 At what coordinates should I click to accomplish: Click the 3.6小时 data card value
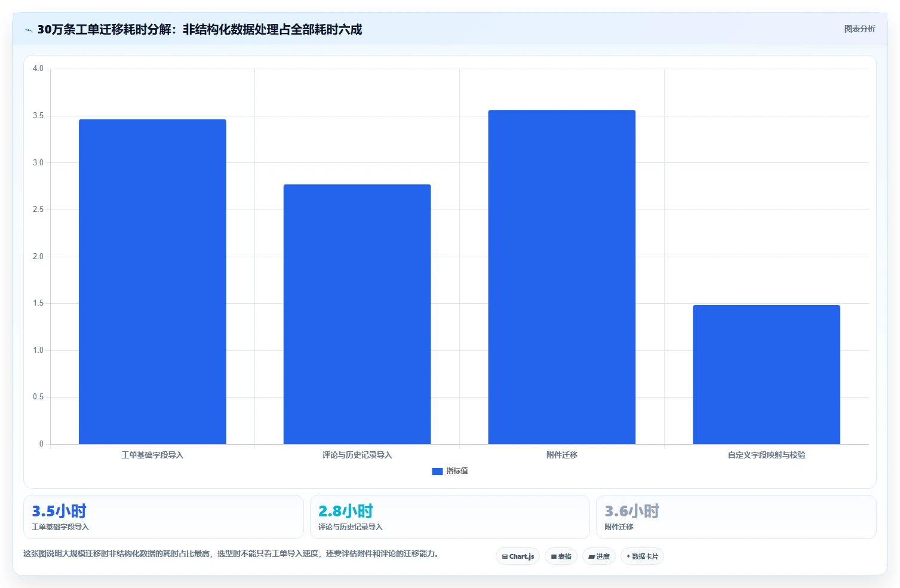(x=632, y=511)
